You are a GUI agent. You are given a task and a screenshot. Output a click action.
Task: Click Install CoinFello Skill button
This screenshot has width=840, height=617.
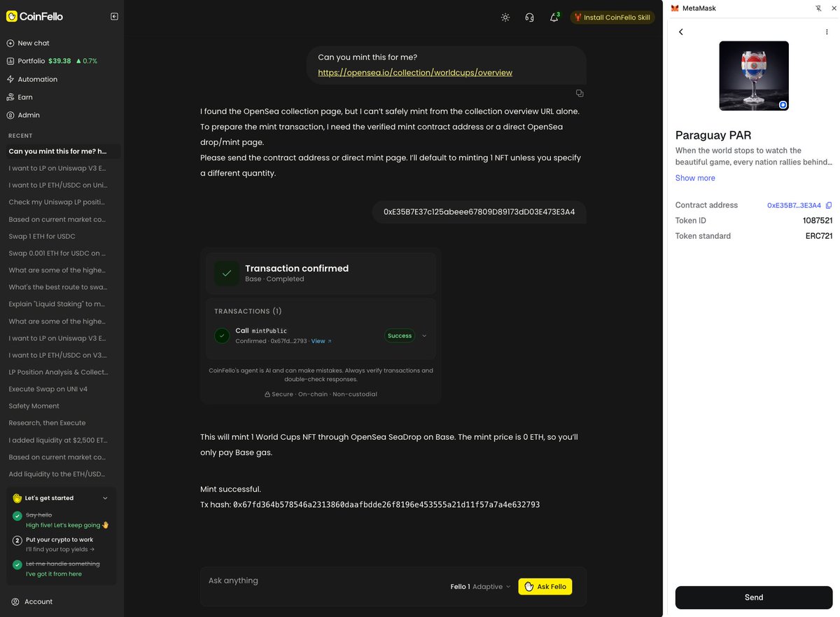click(x=612, y=18)
